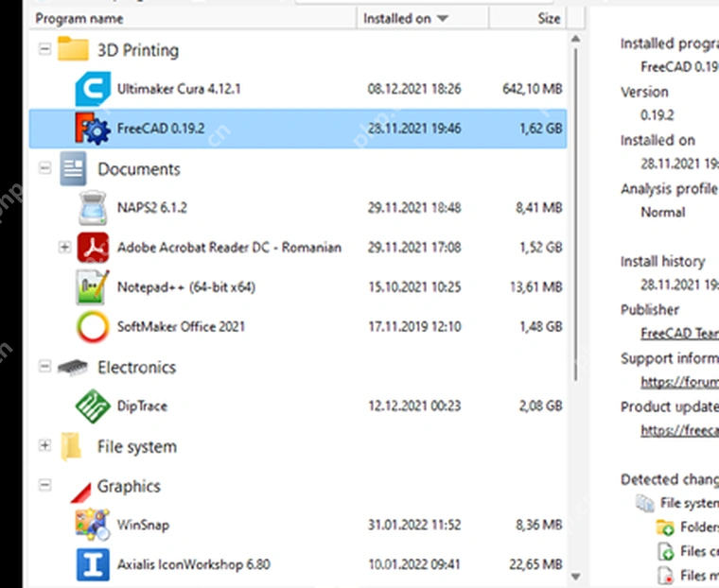Click the 08.12.2021 18:26 install date

(414, 89)
